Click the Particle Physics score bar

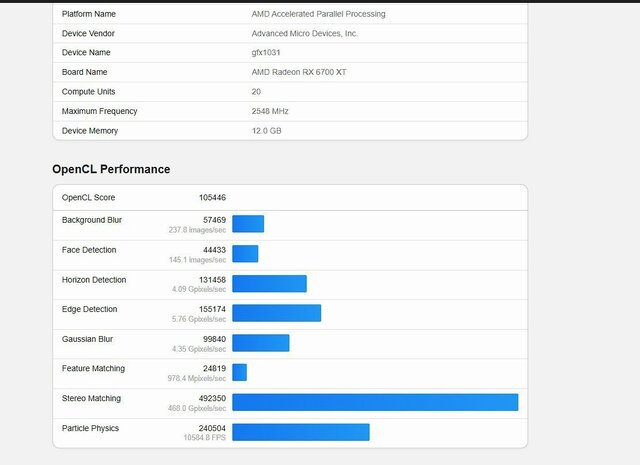(x=300, y=432)
